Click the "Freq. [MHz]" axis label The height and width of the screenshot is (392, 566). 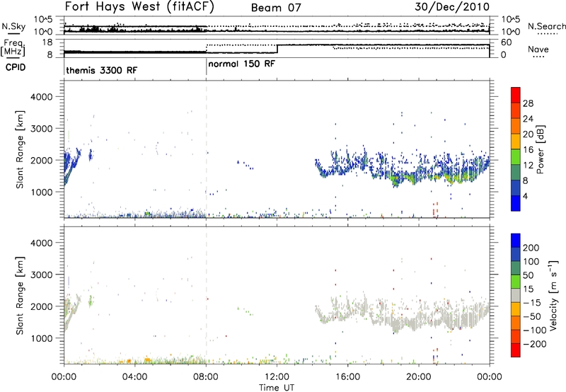coord(13,47)
